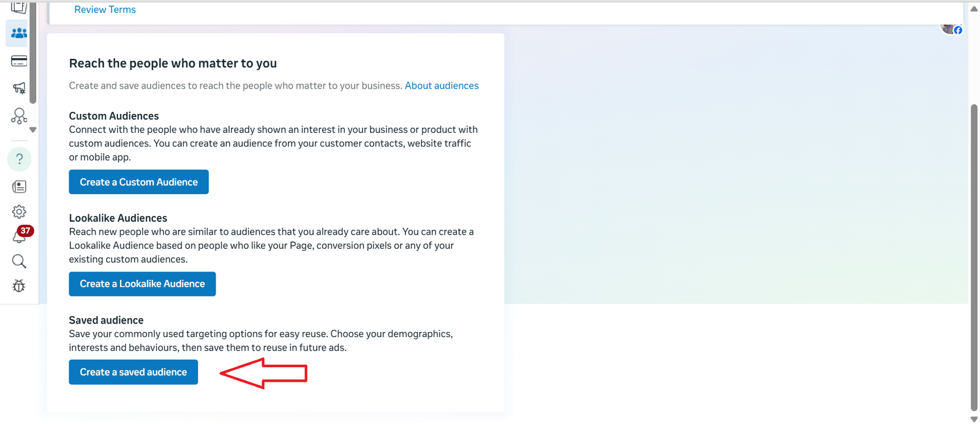
Task: Open the Help question mark icon
Action: 19,159
